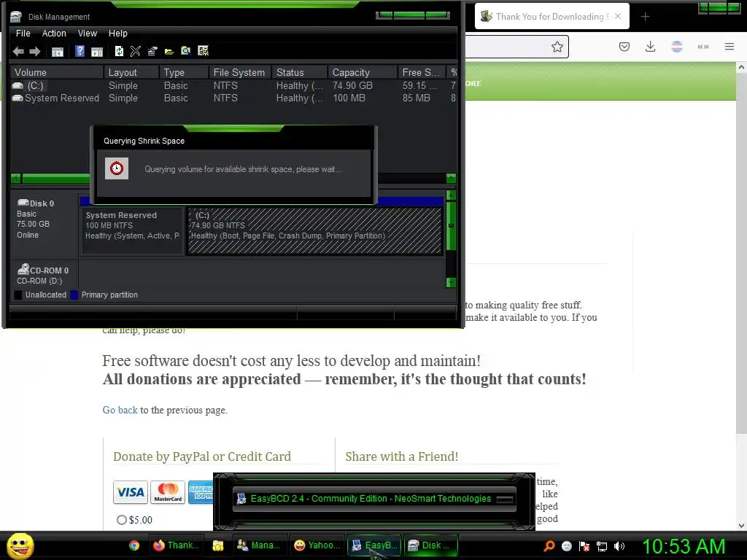The image size is (747, 560).
Task: Open the Help menu
Action: (117, 34)
